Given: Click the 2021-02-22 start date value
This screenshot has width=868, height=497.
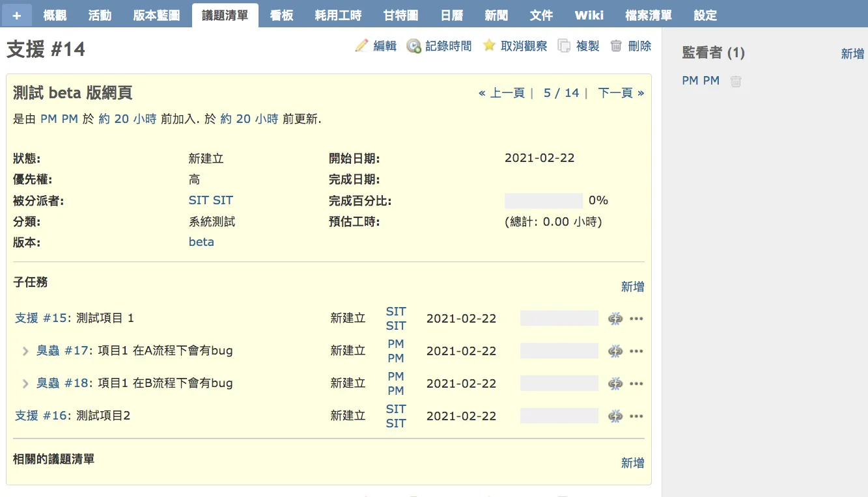Looking at the screenshot, I should pos(540,158).
